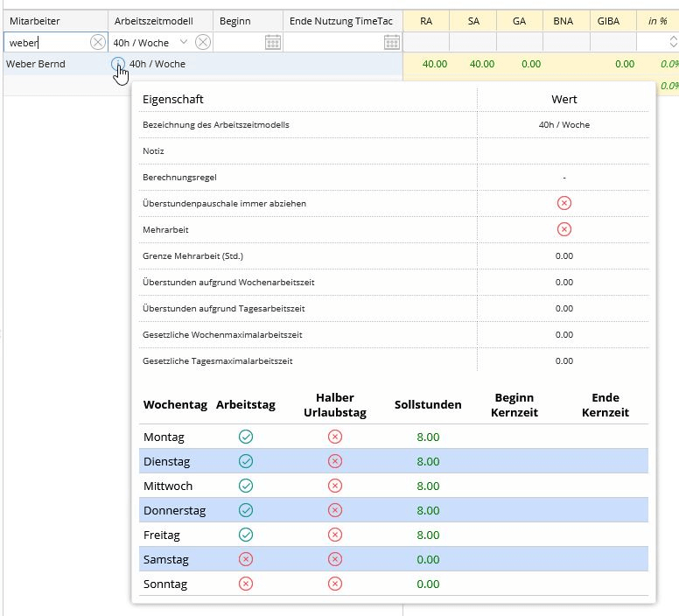The image size is (679, 616).
Task: Clear the Arbeitszeitmodell filter selection
Action: [202, 42]
